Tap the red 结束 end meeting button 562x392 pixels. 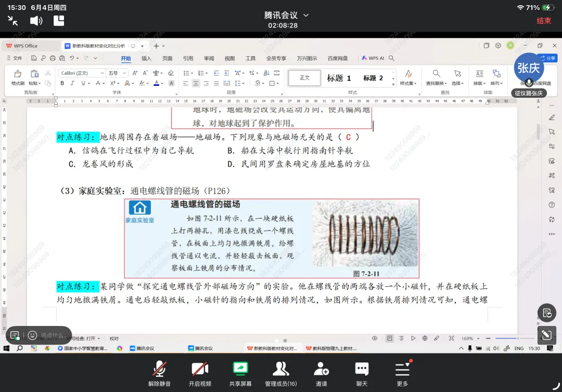(543, 21)
